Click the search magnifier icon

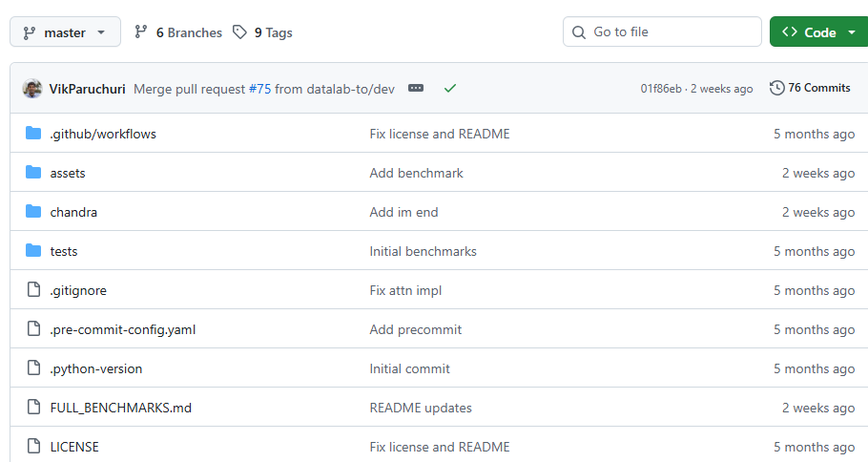578,32
